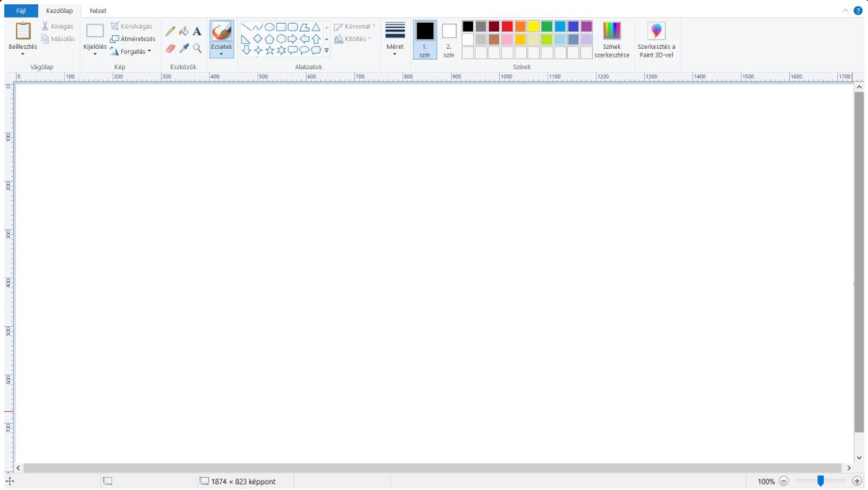The width and height of the screenshot is (868, 490).
Task: Click the vertical scrollbar down arrow
Action: [859, 458]
